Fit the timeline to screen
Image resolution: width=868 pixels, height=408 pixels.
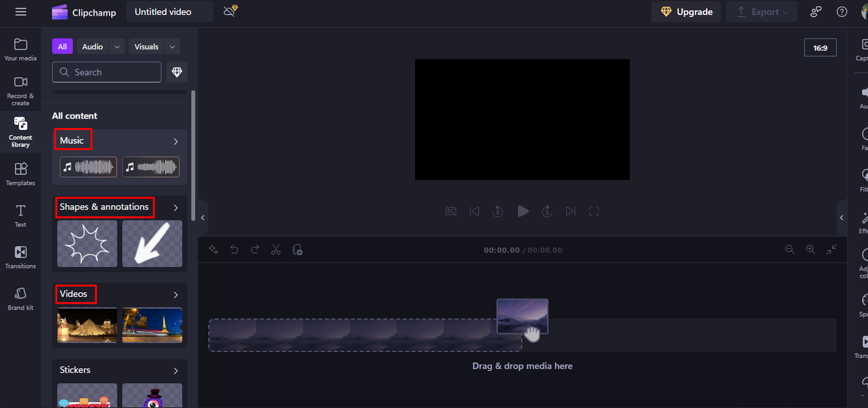point(831,249)
